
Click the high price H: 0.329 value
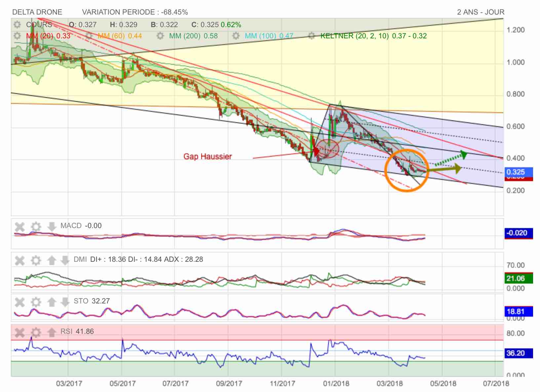tap(124, 25)
